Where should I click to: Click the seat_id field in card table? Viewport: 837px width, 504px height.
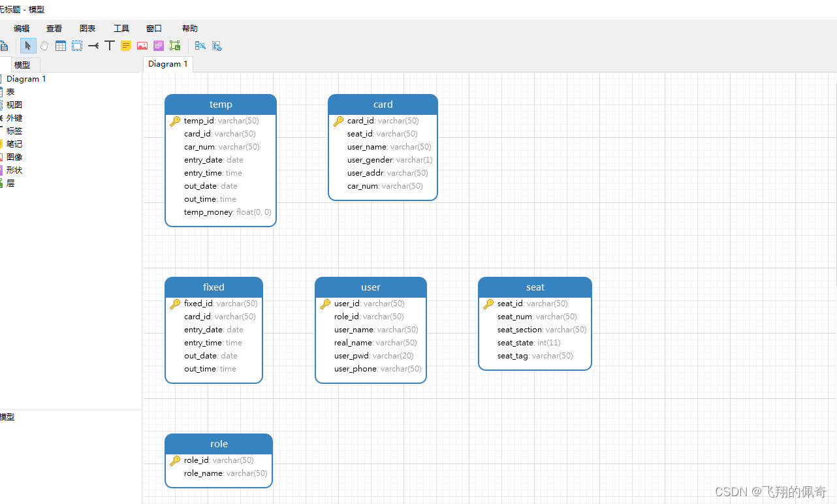(383, 134)
